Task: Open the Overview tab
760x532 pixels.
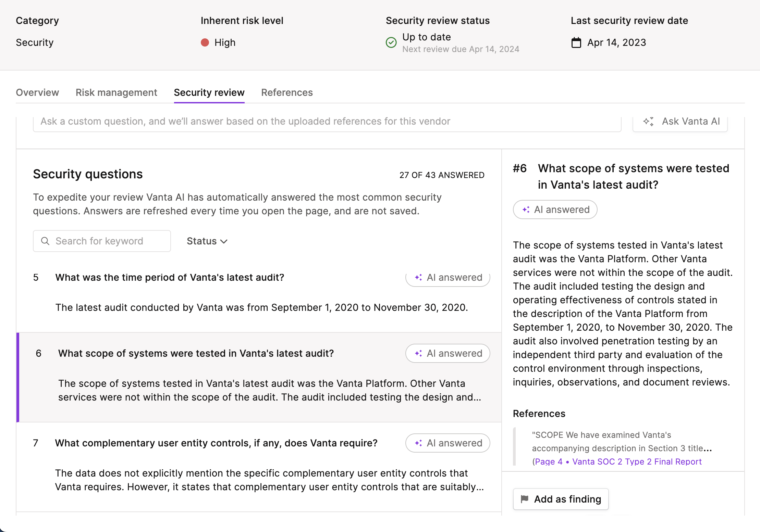Action: tap(37, 92)
